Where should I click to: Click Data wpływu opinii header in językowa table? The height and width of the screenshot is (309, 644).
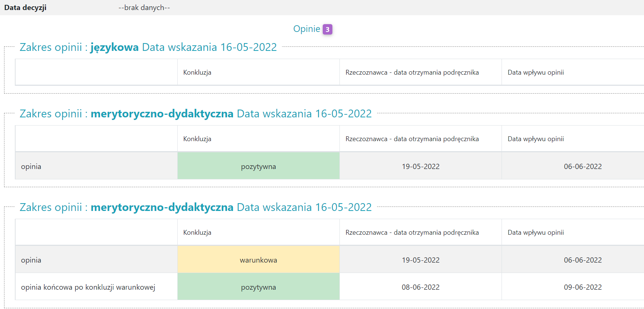[535, 72]
